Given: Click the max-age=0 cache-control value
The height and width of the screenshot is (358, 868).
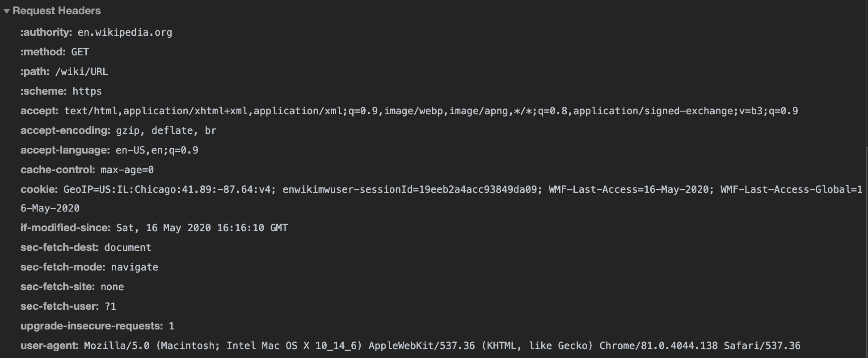Looking at the screenshot, I should coord(127,170).
